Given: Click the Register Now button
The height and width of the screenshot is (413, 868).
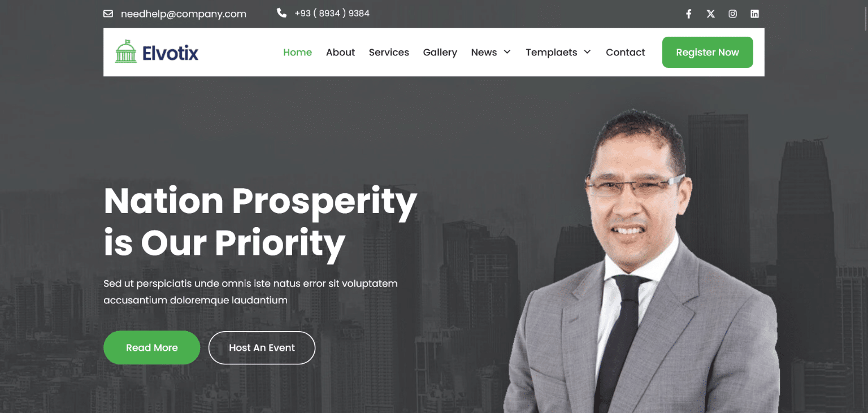Looking at the screenshot, I should [x=708, y=53].
